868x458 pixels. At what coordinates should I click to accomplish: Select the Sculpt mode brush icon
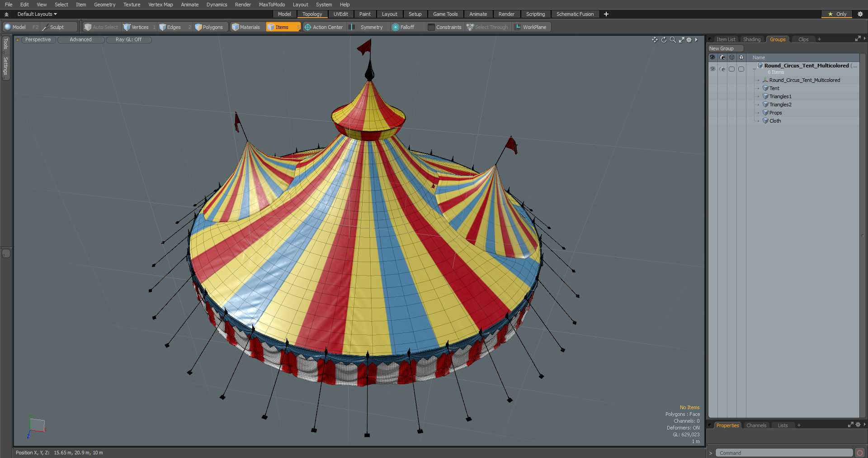click(45, 27)
